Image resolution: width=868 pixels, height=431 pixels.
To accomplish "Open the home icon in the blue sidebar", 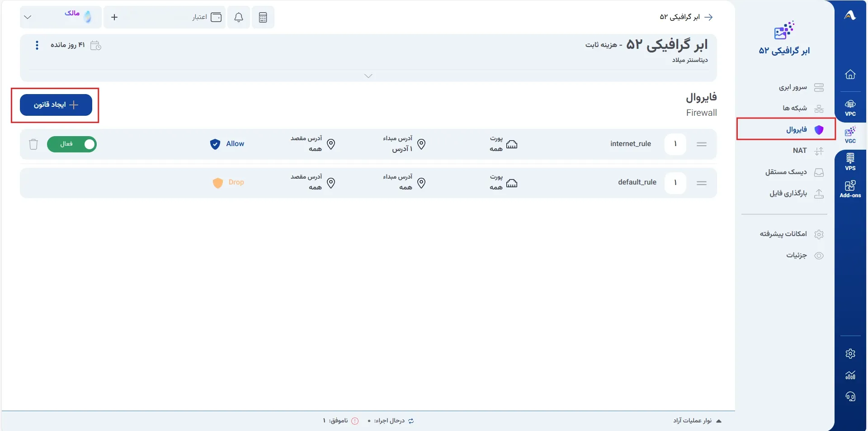I will pos(850,74).
